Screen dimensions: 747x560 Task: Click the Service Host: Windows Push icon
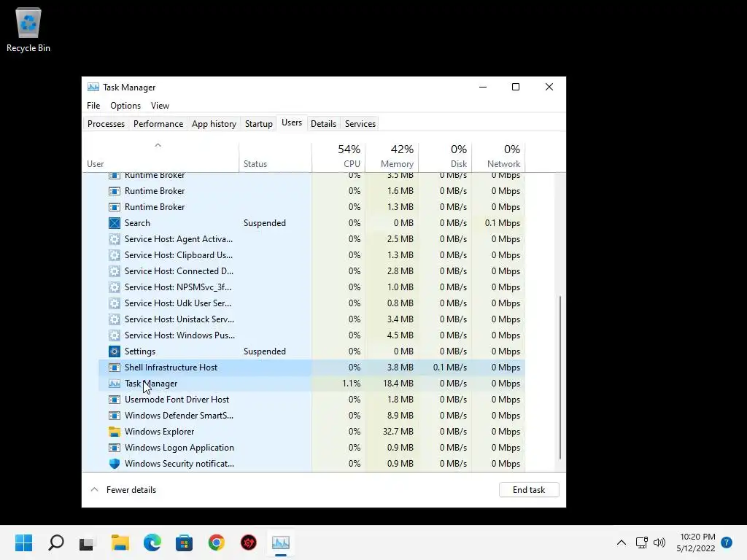(x=115, y=335)
